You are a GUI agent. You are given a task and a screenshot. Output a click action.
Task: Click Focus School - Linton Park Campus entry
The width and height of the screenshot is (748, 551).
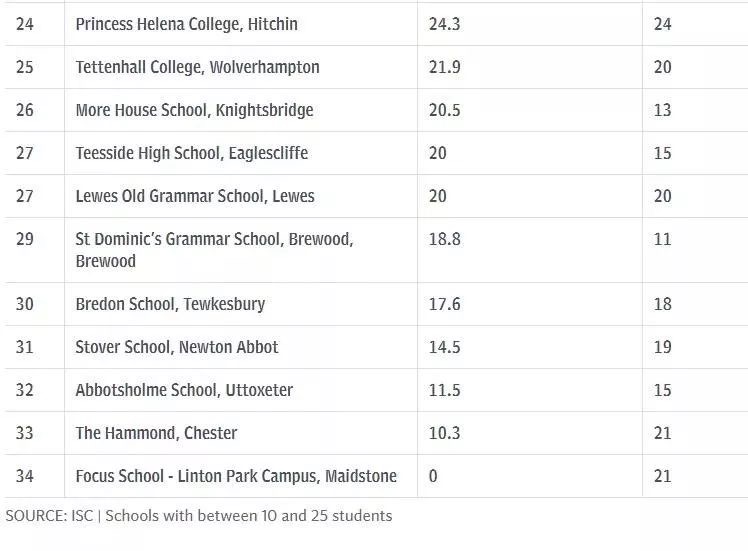coord(236,476)
